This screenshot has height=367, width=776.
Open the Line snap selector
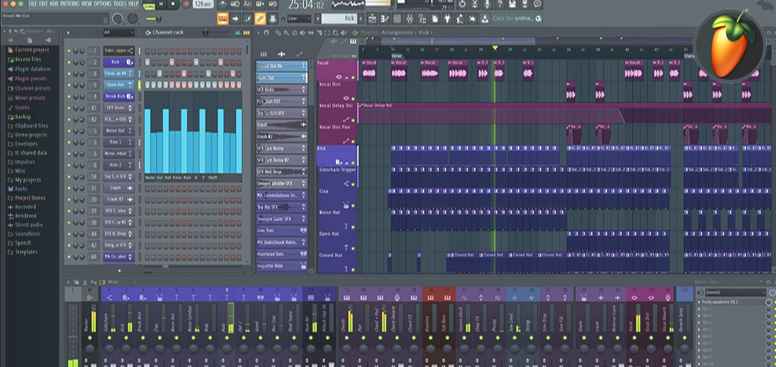[x=299, y=19]
